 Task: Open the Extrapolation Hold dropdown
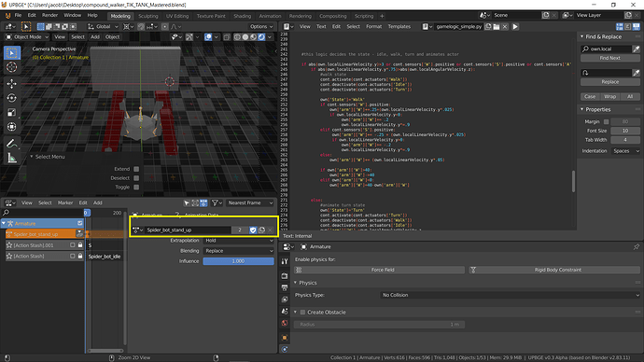click(x=238, y=241)
